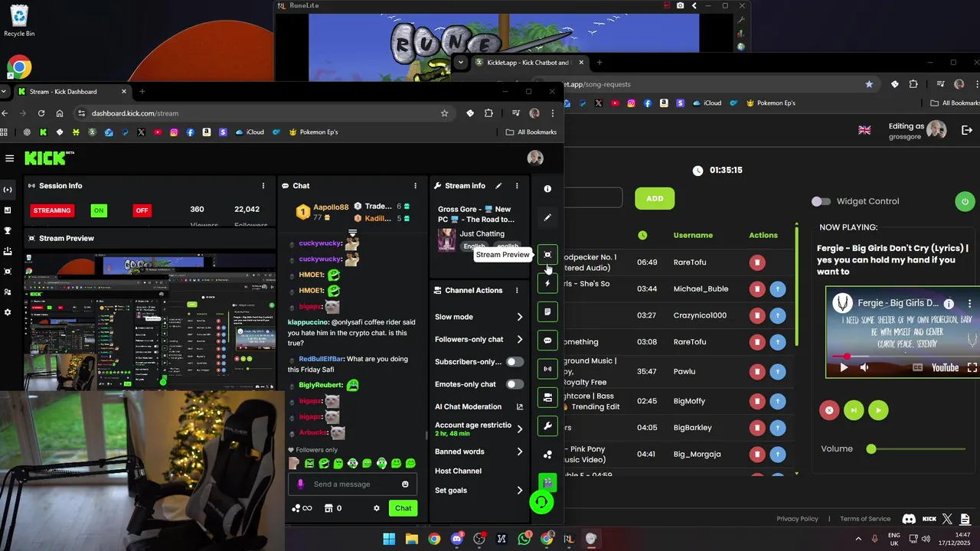The height and width of the screenshot is (551, 980).
Task: Open the settings gear in Kick sidebar
Action: [8, 312]
